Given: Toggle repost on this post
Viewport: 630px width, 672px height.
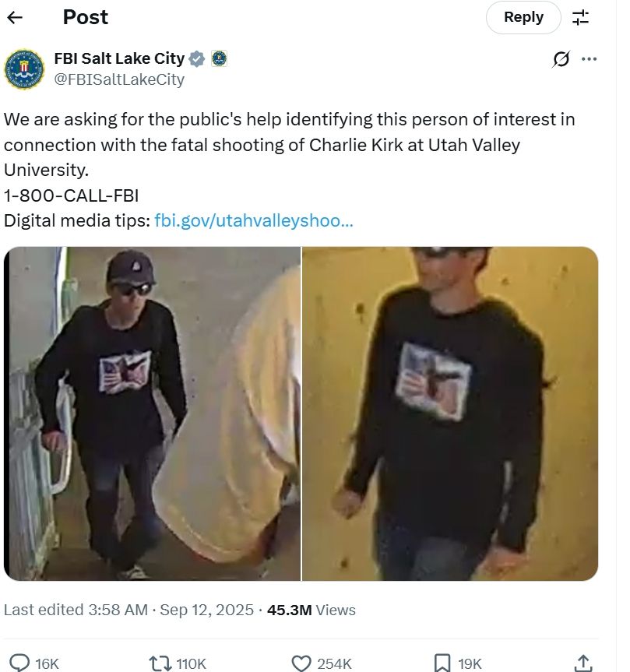Looking at the screenshot, I should 160,663.
